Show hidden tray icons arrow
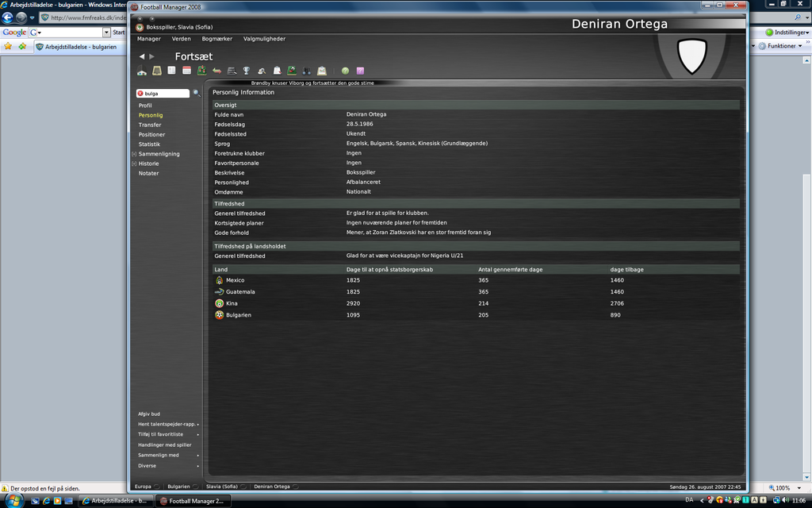812x508 pixels. [x=702, y=500]
